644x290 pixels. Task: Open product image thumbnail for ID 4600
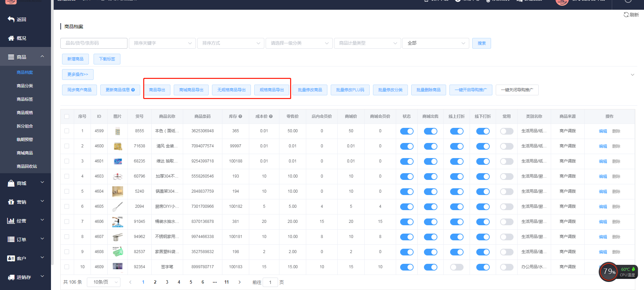tap(117, 146)
